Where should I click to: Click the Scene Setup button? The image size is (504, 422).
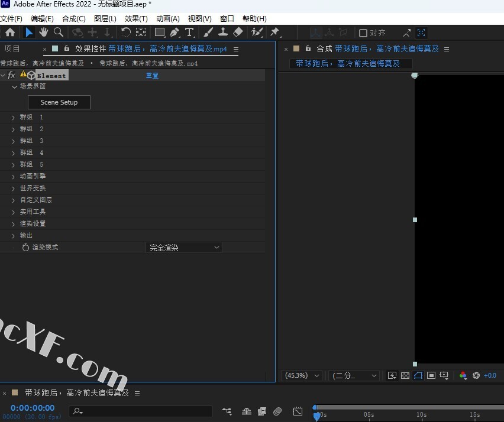tap(59, 102)
